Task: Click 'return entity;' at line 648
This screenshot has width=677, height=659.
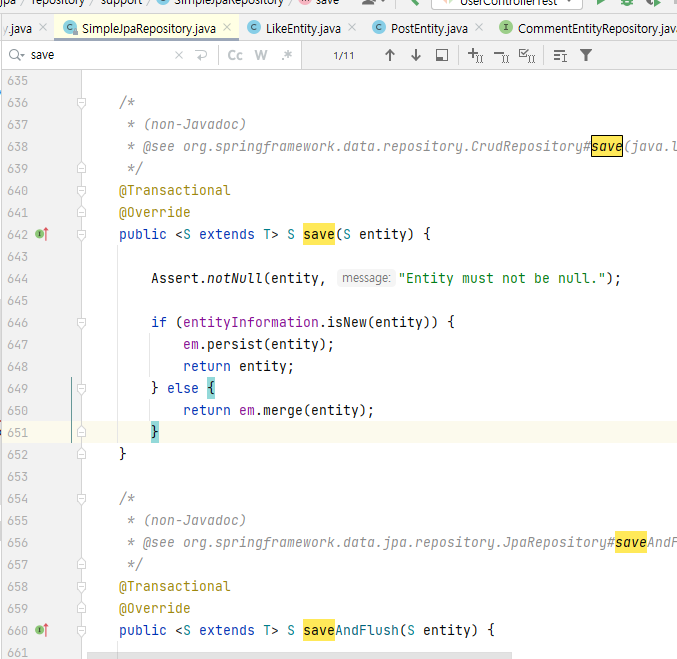Action: (238, 367)
